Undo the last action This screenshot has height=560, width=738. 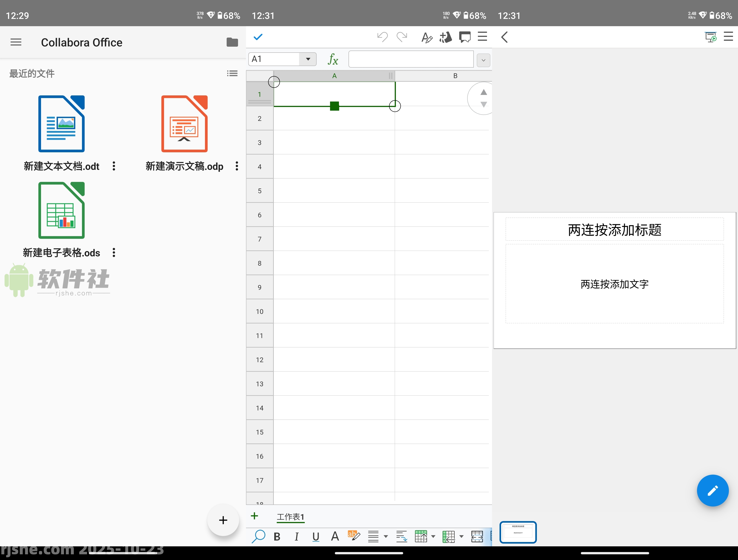[x=382, y=37]
